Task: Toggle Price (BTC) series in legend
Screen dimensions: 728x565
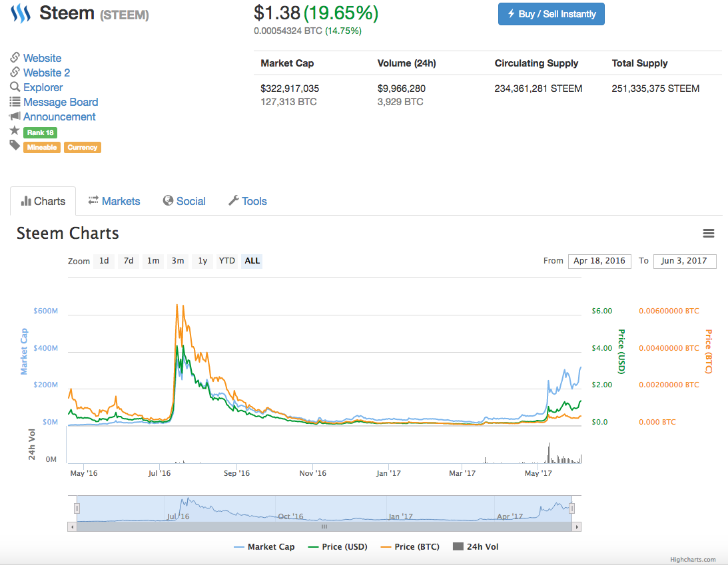Action: click(410, 547)
